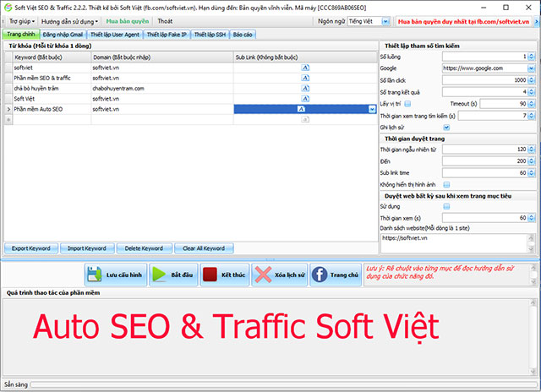Click the new row marker in the keyword grid
Viewport: 541px width, 392px height.
pos(8,119)
